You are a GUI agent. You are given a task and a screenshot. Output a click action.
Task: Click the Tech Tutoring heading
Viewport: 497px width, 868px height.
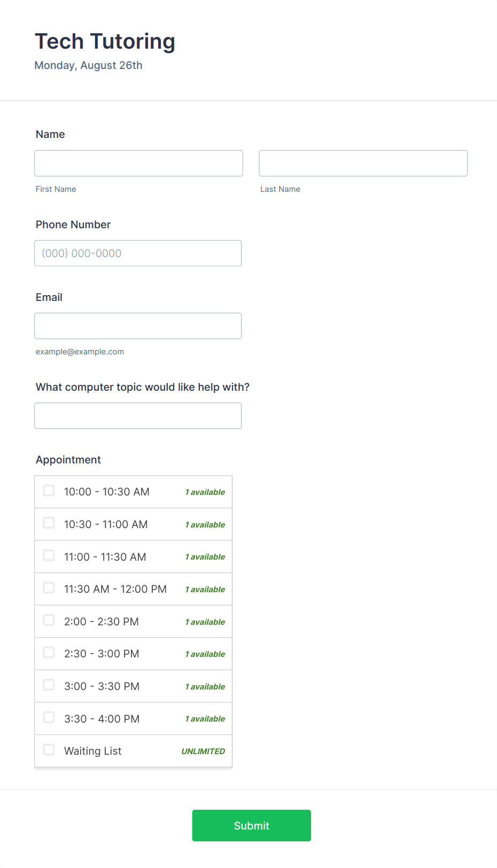(x=105, y=42)
